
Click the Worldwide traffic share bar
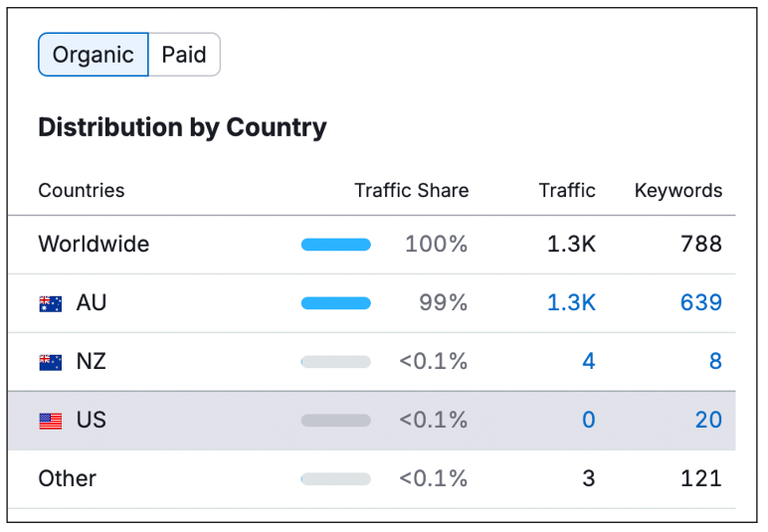coord(336,245)
